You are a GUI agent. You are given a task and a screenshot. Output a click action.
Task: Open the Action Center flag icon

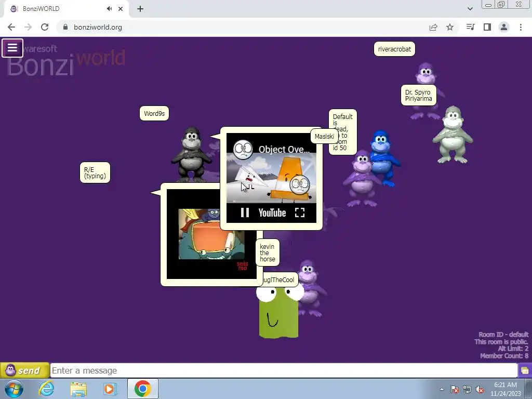[455, 389]
